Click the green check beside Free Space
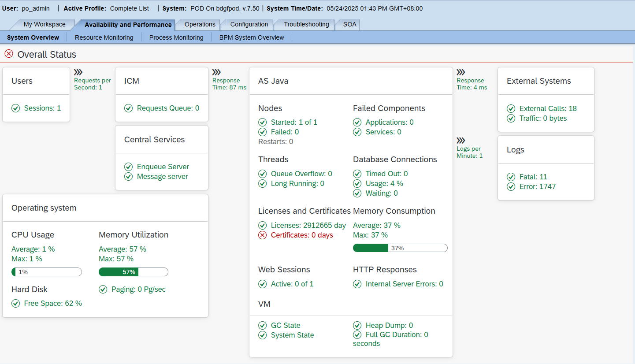Viewport: 635px width, 364px height. coord(15,303)
